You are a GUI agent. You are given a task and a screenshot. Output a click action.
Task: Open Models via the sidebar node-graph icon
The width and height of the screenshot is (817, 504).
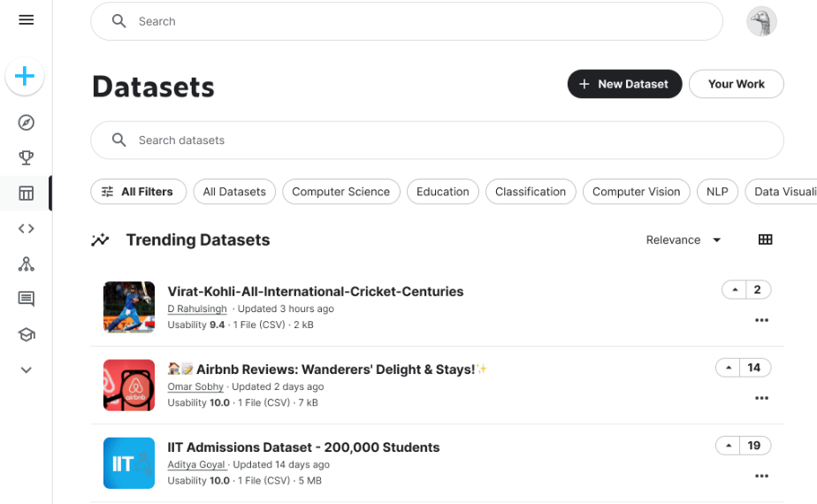coord(26,263)
